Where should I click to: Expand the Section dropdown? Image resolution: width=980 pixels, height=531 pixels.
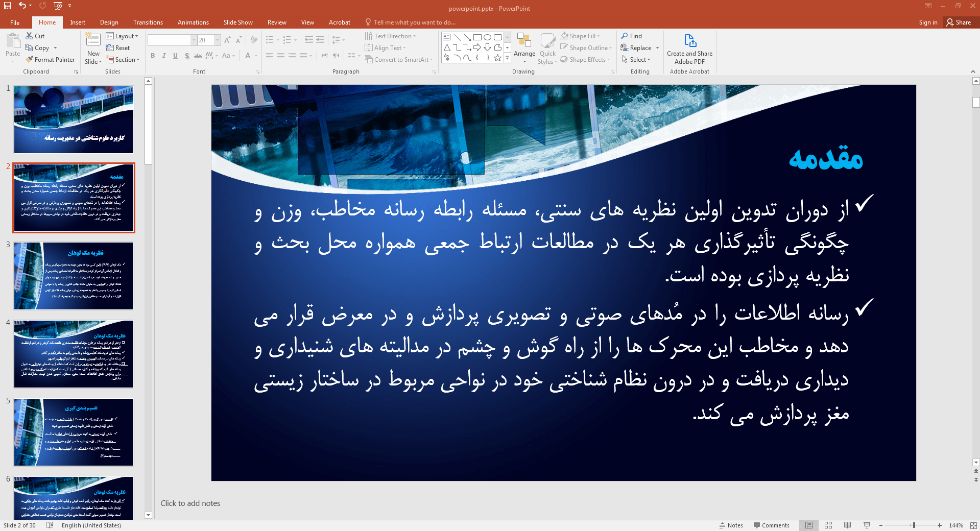pos(123,60)
